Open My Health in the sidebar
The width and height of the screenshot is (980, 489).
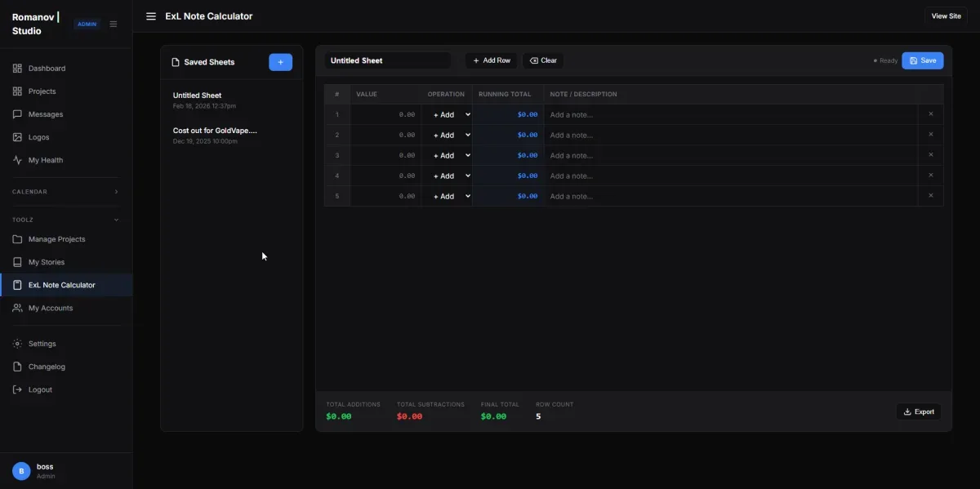tap(44, 159)
